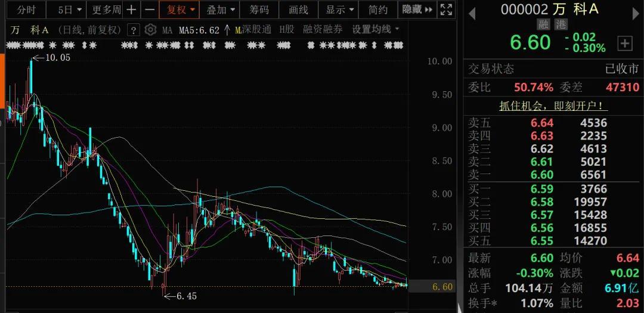The image size is (644, 313).
Task: Click the 委比 50.74% value
Action: (x=534, y=87)
